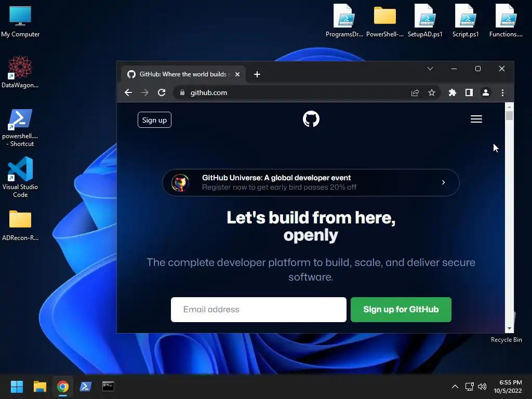
Task: Click the GitHub Universe mascot thumbnail
Action: click(180, 183)
